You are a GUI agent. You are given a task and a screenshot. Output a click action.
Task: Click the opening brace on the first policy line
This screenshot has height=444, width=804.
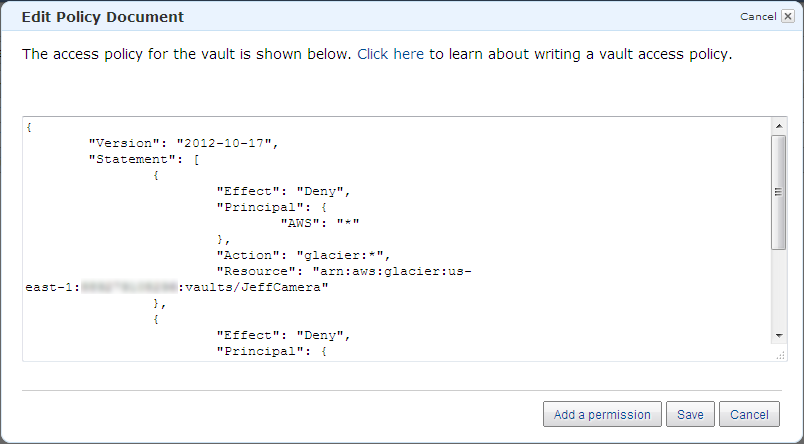30,126
